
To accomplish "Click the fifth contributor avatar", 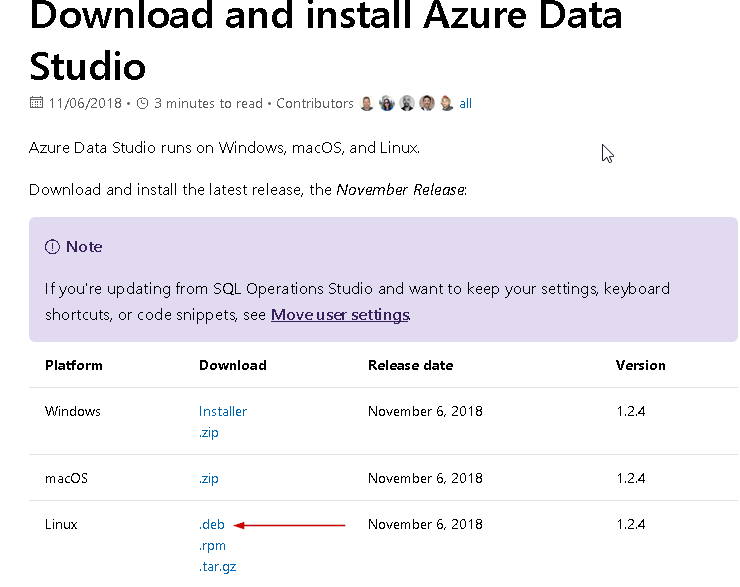I will (x=446, y=103).
